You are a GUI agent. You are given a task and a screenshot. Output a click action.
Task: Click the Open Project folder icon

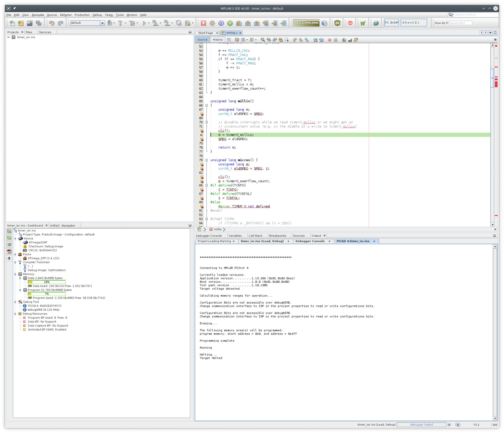pyautogui.click(x=30, y=23)
